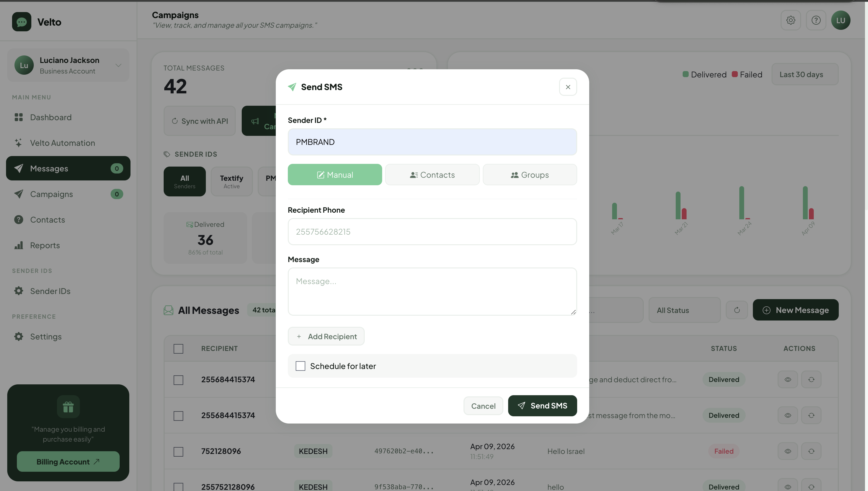Select All Senders filter chip
This screenshot has width=868, height=491.
(184, 181)
